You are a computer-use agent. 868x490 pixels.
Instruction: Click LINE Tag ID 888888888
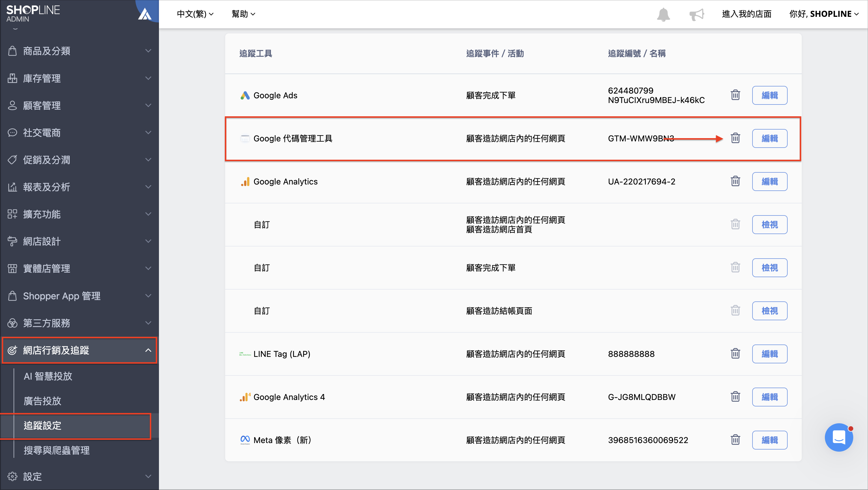(x=631, y=354)
